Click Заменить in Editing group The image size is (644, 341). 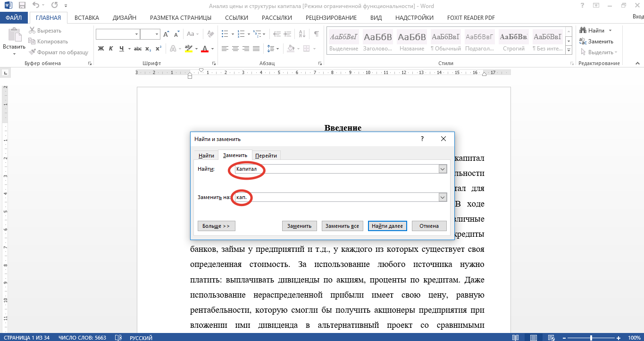[596, 42]
